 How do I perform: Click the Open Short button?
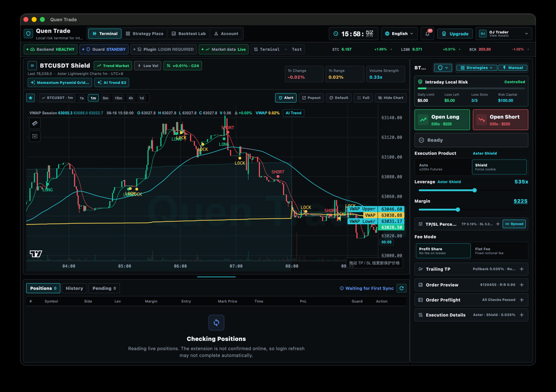pos(500,120)
